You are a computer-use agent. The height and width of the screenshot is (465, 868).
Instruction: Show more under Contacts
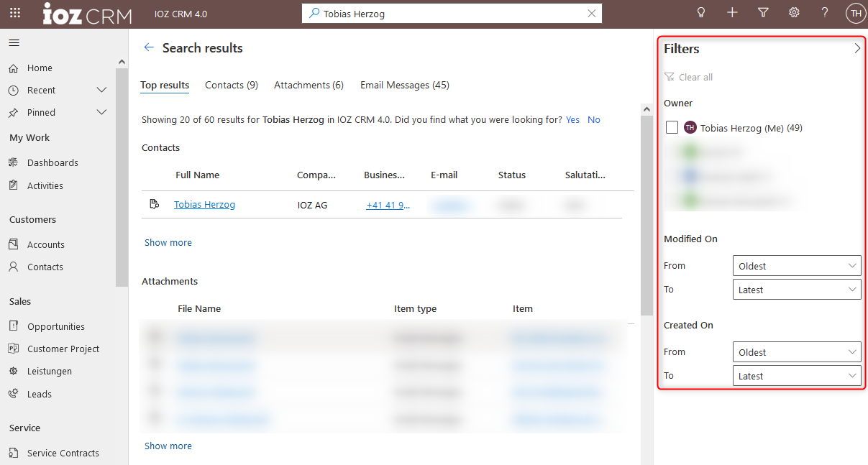[168, 243]
